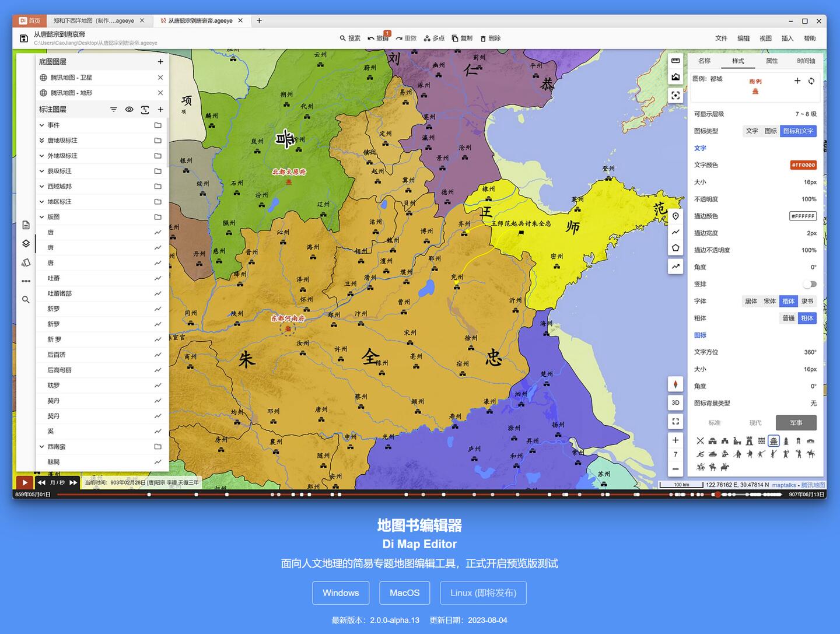Switch to the 属性 tab

click(772, 61)
